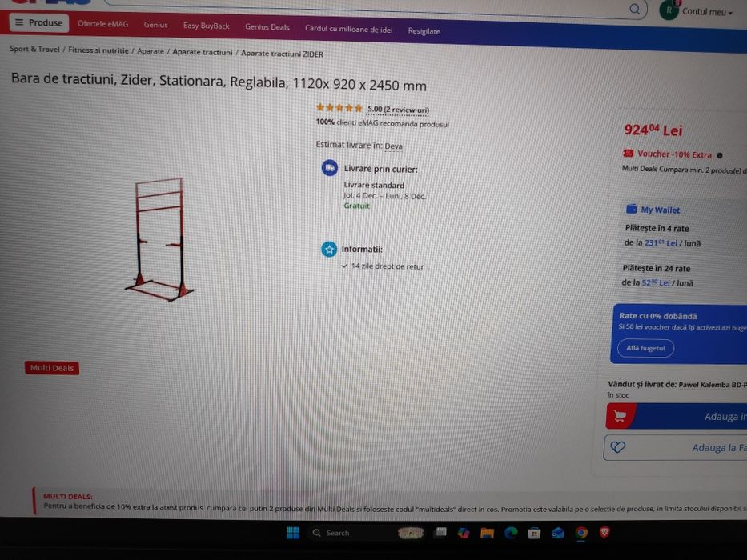Click the My Wallet icon
The width and height of the screenshot is (747, 560).
(x=631, y=209)
